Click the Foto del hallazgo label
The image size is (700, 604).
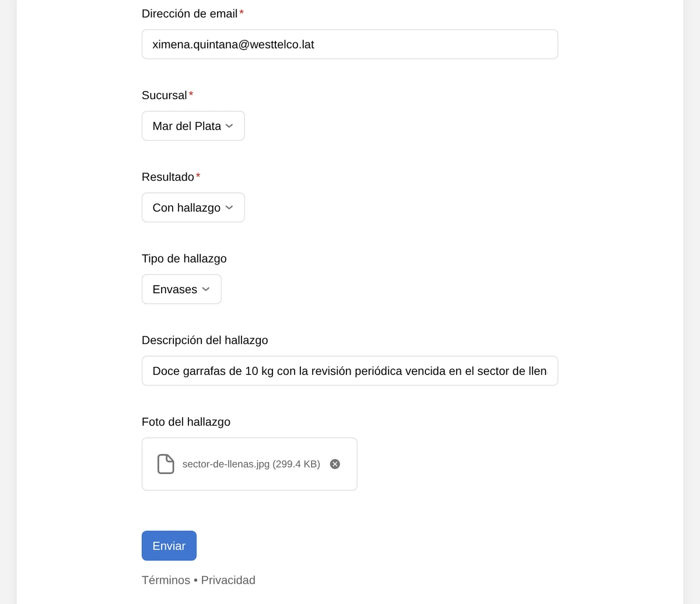coord(186,422)
